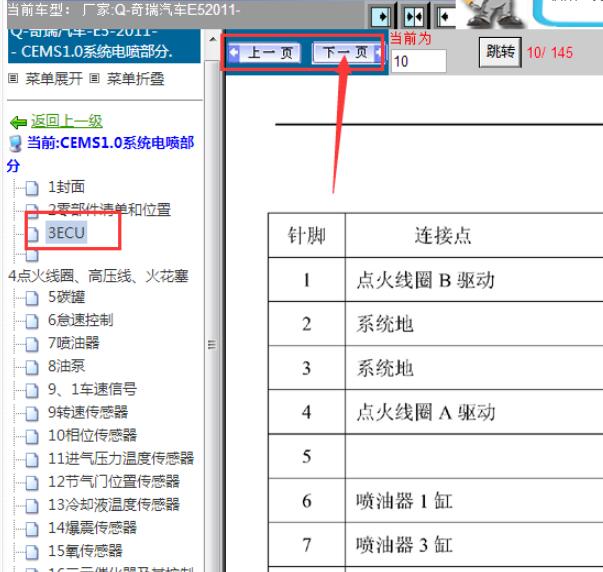603x572 pixels.
Task: Click document icon beside 11进气压力温度传感器
Action: click(x=32, y=460)
